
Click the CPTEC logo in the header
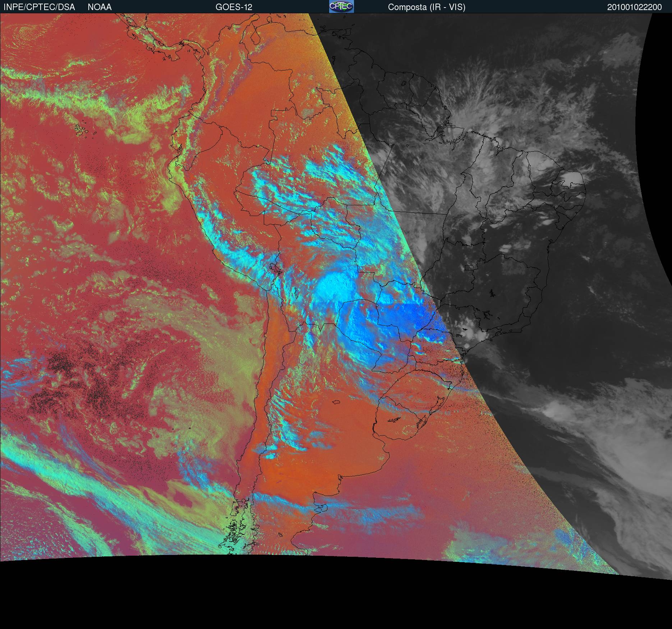[x=341, y=6]
